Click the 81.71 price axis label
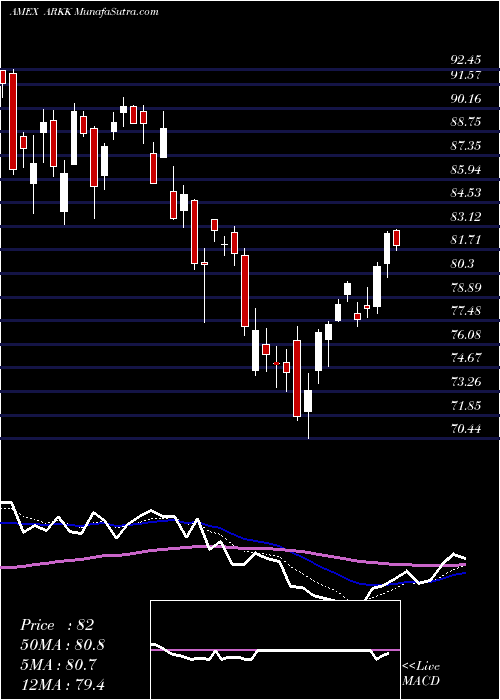Image resolution: width=500 pixels, height=700 pixels. click(466, 240)
